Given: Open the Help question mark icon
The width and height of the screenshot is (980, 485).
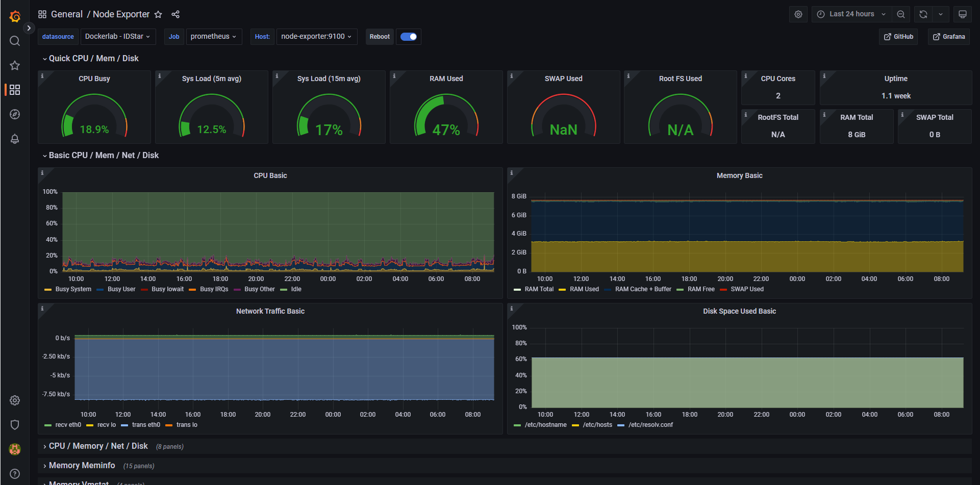Looking at the screenshot, I should click(15, 474).
